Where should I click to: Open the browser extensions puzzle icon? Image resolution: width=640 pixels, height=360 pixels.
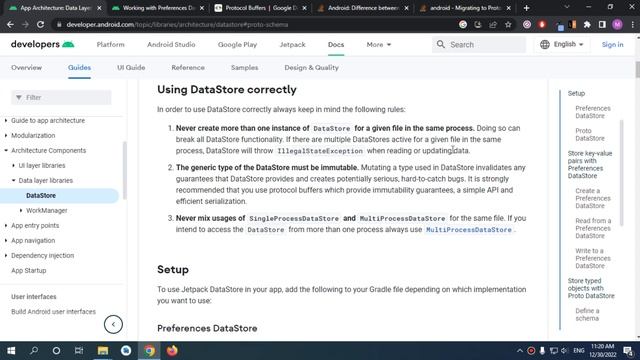tap(587, 24)
